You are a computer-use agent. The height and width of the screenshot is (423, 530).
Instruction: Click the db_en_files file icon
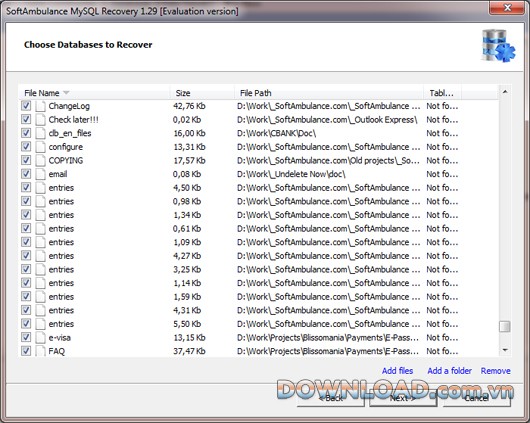40,133
